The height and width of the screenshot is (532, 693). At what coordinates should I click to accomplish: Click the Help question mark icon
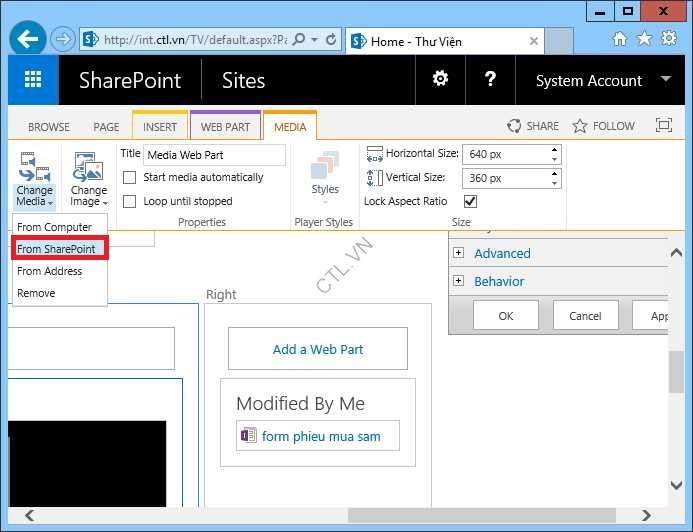(x=490, y=80)
